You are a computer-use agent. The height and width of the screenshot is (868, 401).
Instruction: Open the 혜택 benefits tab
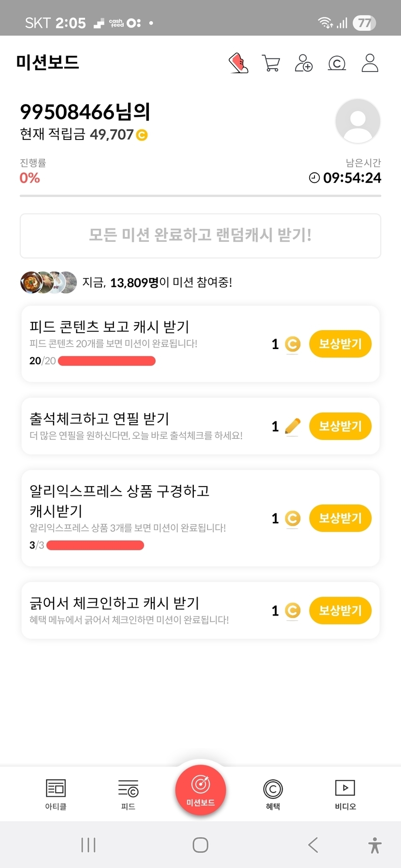pos(273,794)
